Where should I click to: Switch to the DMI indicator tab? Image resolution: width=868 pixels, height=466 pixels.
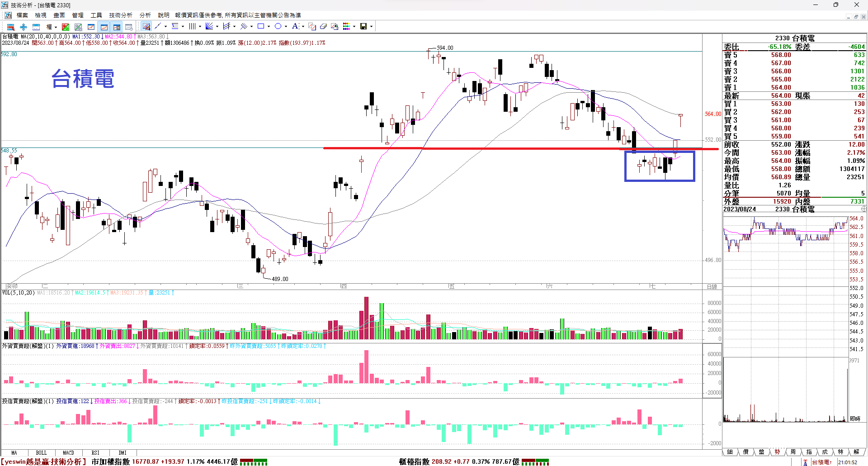123,452
